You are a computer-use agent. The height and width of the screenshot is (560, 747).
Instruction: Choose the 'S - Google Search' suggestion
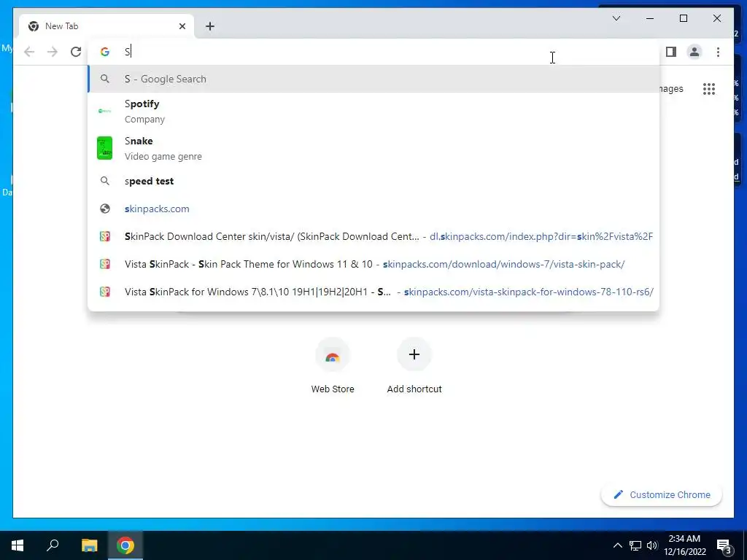(374, 79)
